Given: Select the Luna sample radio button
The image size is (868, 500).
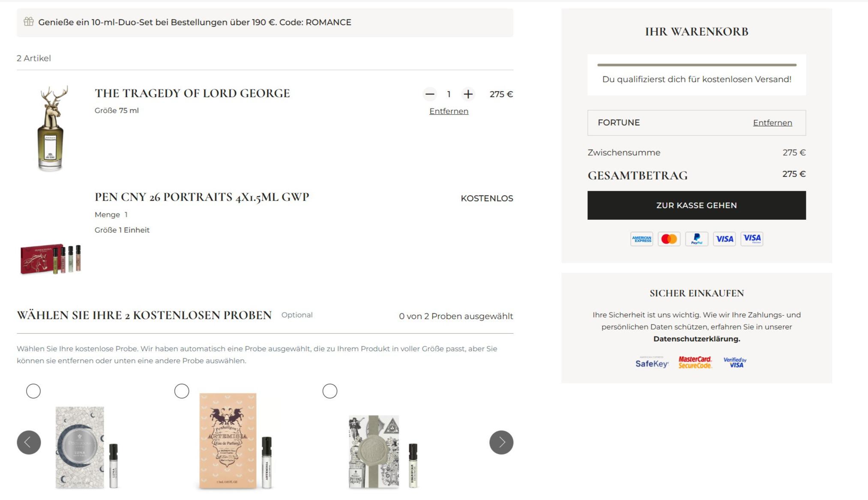Looking at the screenshot, I should pyautogui.click(x=33, y=391).
